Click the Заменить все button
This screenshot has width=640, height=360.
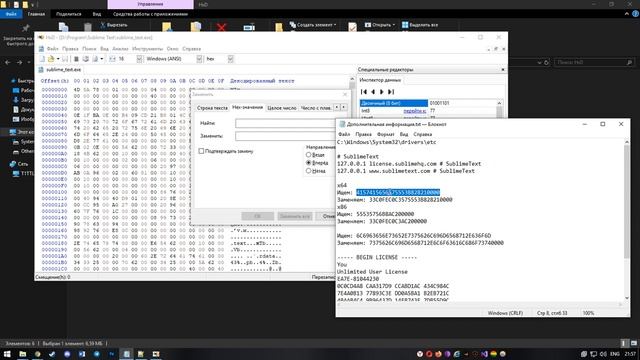pyautogui.click(x=295, y=216)
